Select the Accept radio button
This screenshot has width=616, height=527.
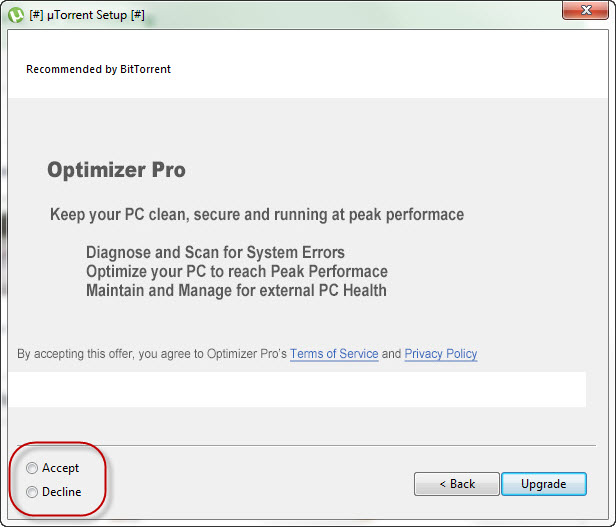coord(32,468)
